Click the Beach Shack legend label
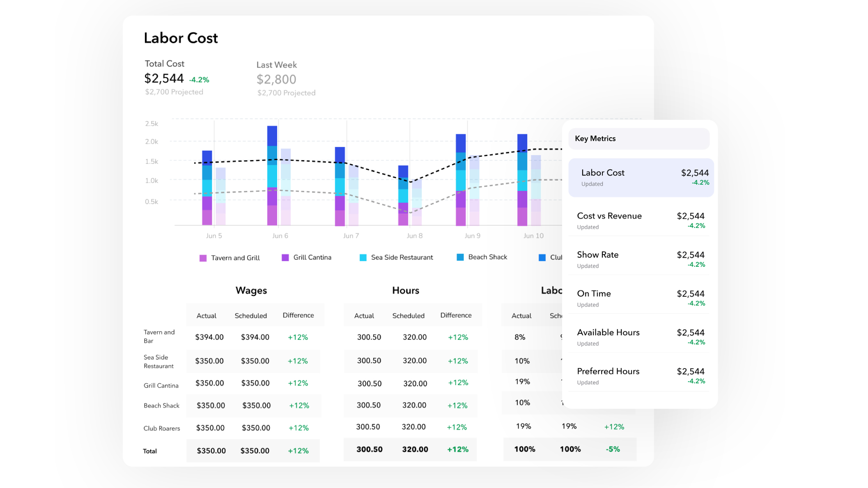 tap(488, 257)
